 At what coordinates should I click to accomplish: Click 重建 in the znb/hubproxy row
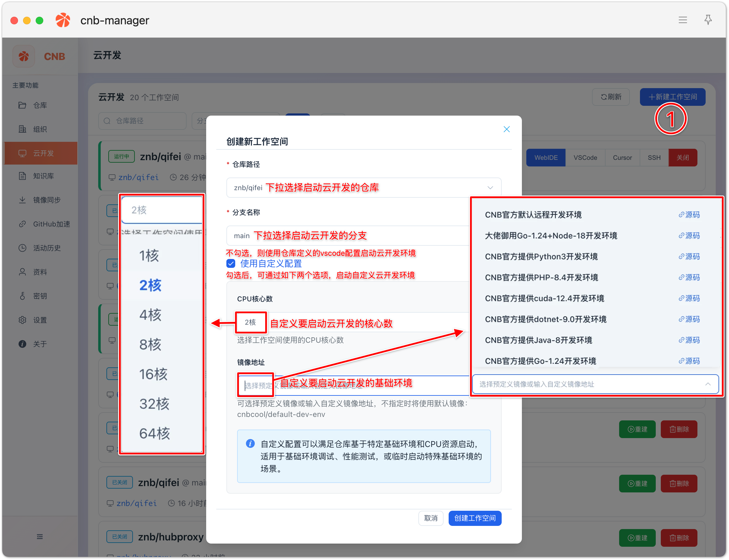pos(637,538)
